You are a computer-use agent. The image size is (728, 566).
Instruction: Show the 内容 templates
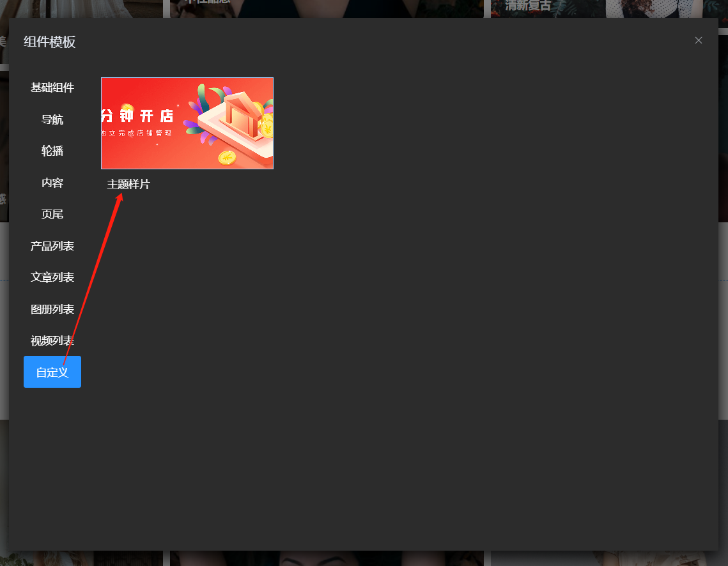(x=52, y=183)
